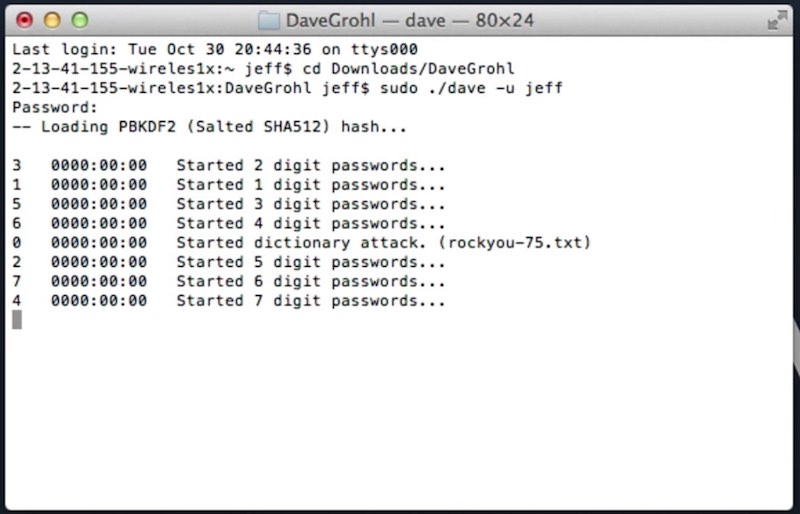Click the "Password:" prompt line
The height and width of the screenshot is (514, 800).
point(54,107)
